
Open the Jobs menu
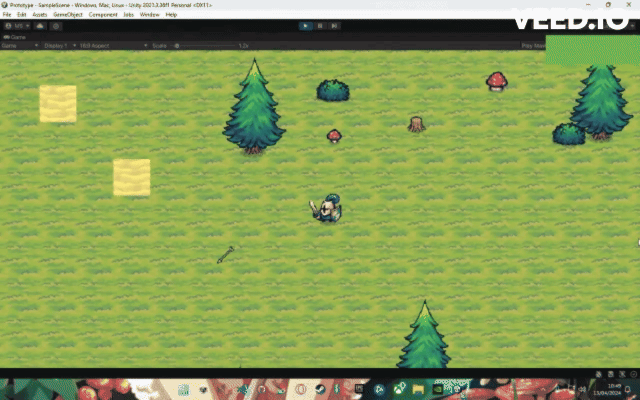(x=129, y=15)
